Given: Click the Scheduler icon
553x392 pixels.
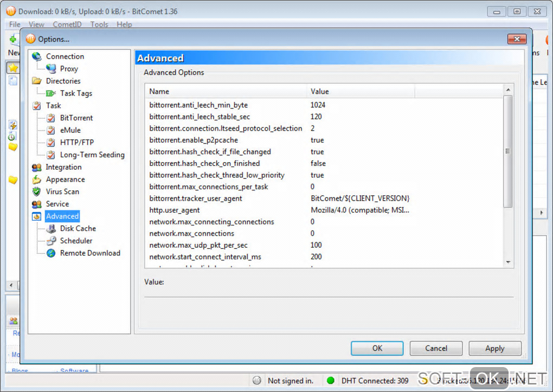Looking at the screenshot, I should 51,241.
